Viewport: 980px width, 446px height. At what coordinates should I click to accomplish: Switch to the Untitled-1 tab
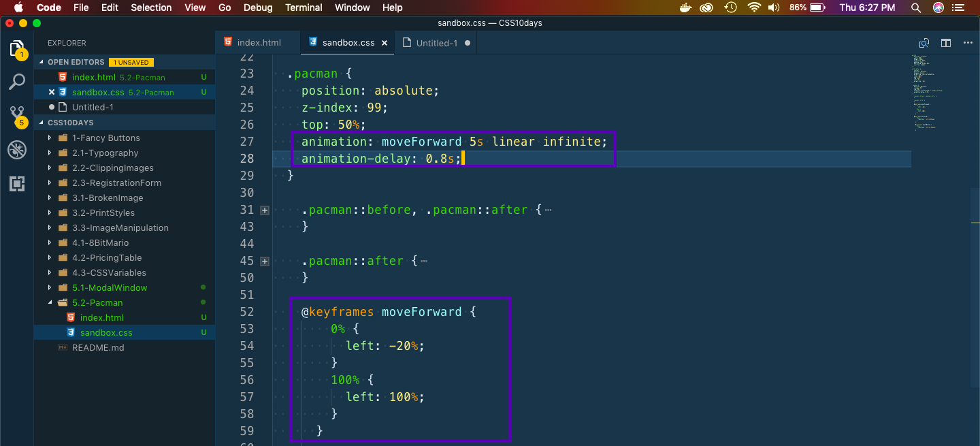coord(436,42)
